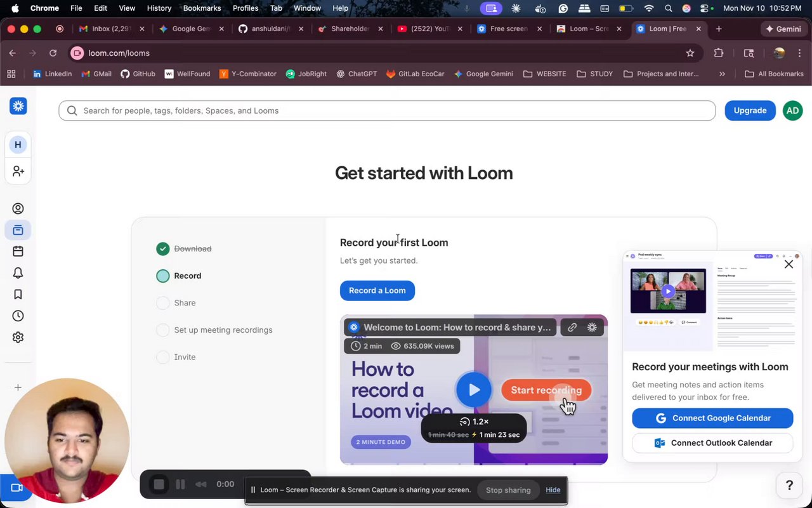Click the Loom logo in sidebar
The height and width of the screenshot is (508, 812).
click(18, 106)
